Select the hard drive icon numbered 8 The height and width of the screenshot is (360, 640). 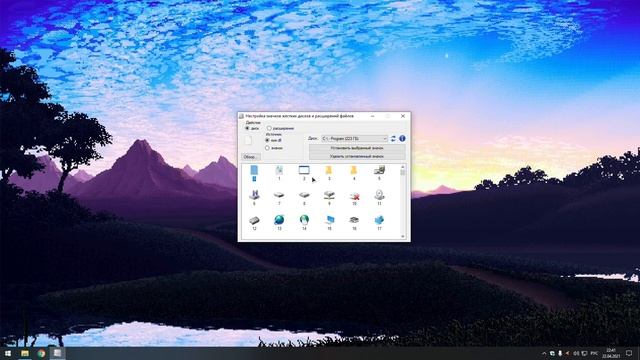click(304, 195)
